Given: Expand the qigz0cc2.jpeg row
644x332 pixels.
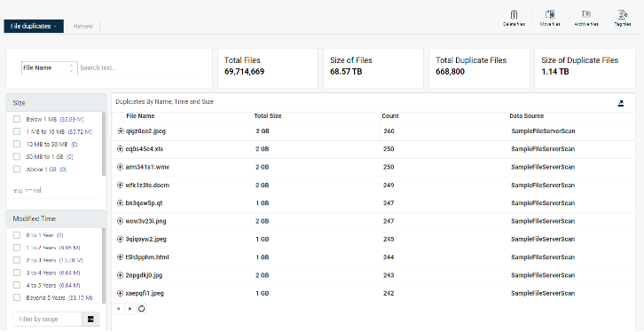Looking at the screenshot, I should [121, 131].
